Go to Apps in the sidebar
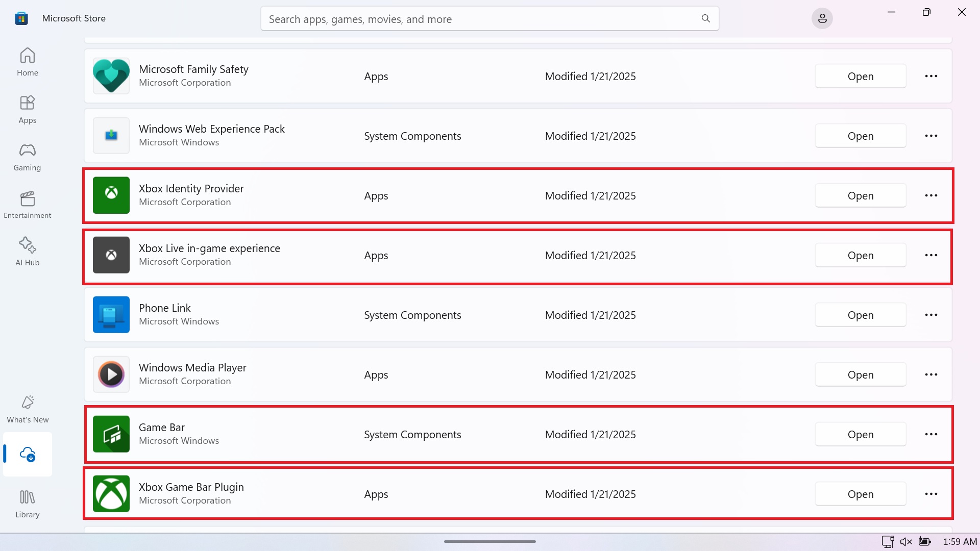This screenshot has width=980, height=551. coord(27,109)
